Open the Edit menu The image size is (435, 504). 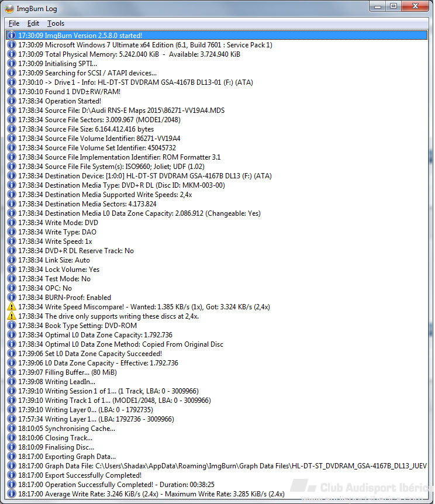click(33, 23)
